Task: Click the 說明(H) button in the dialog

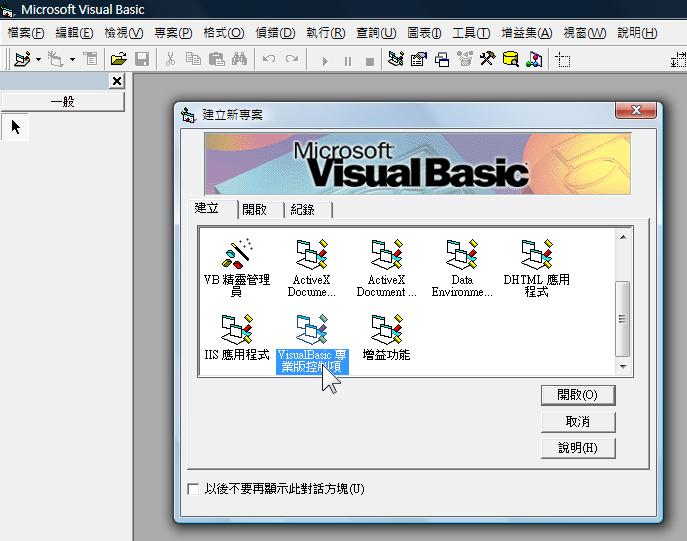Action: coord(578,448)
